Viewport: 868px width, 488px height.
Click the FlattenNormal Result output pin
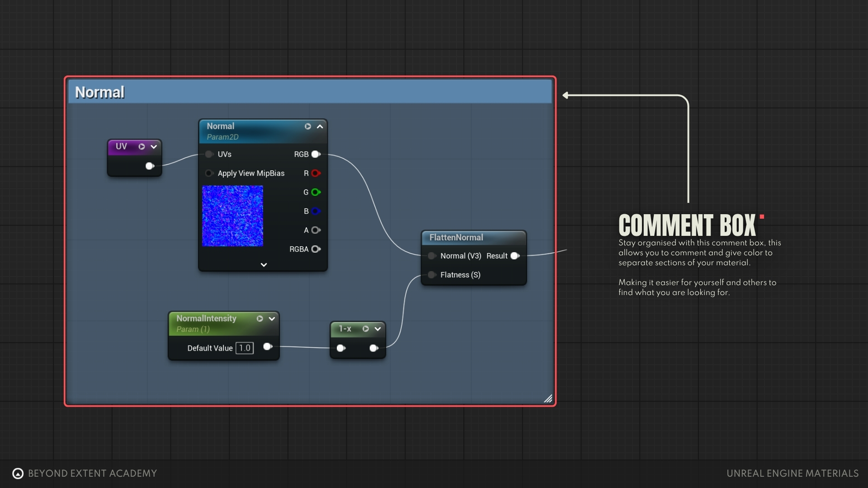click(x=515, y=256)
